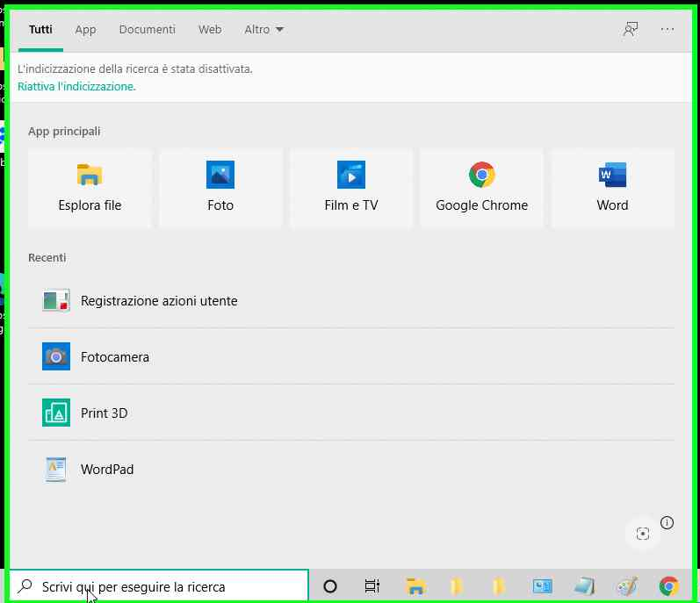Click the magnifier icon in the search box
700x603 pixels.
[x=25, y=586]
